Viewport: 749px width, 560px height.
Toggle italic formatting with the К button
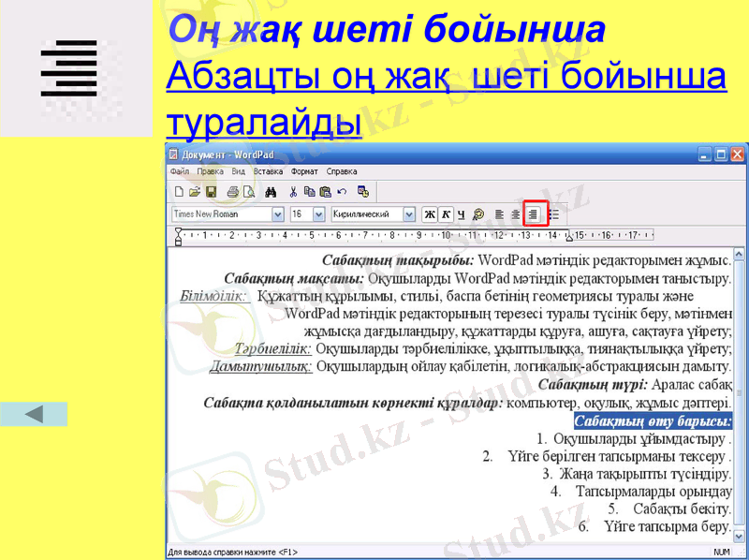[446, 213]
